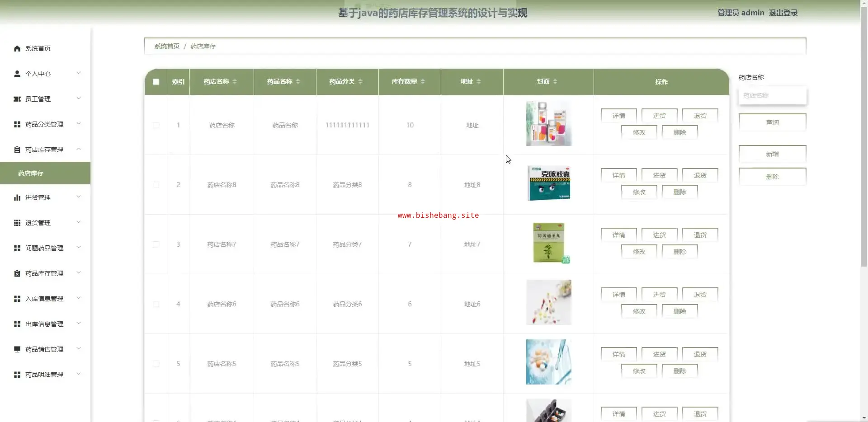Viewport: 868px width, 422px height.
Task: Expand the 入库信息管理 menu chevron
Action: (x=79, y=298)
